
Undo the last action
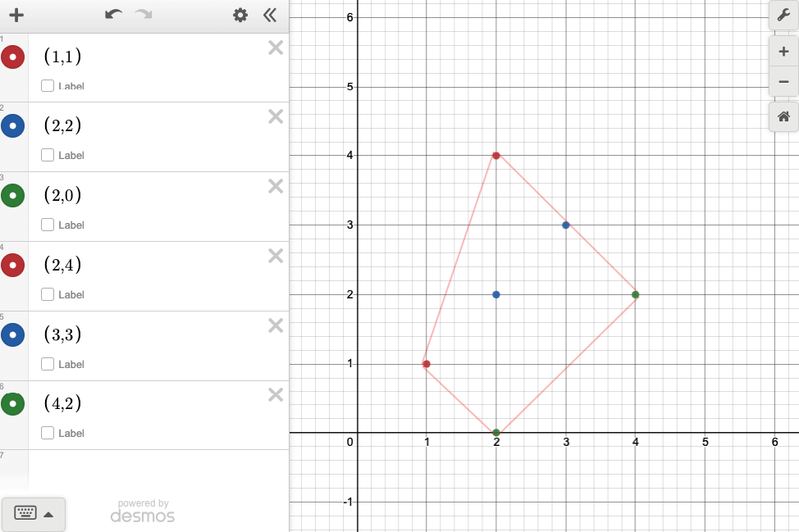113,15
